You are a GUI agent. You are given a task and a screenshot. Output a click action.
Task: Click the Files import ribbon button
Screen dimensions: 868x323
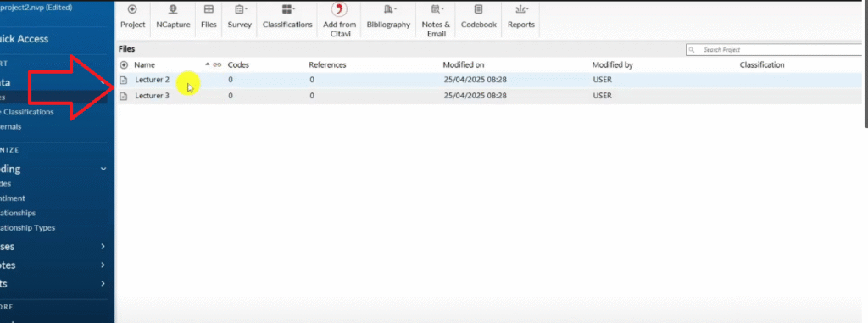[209, 17]
